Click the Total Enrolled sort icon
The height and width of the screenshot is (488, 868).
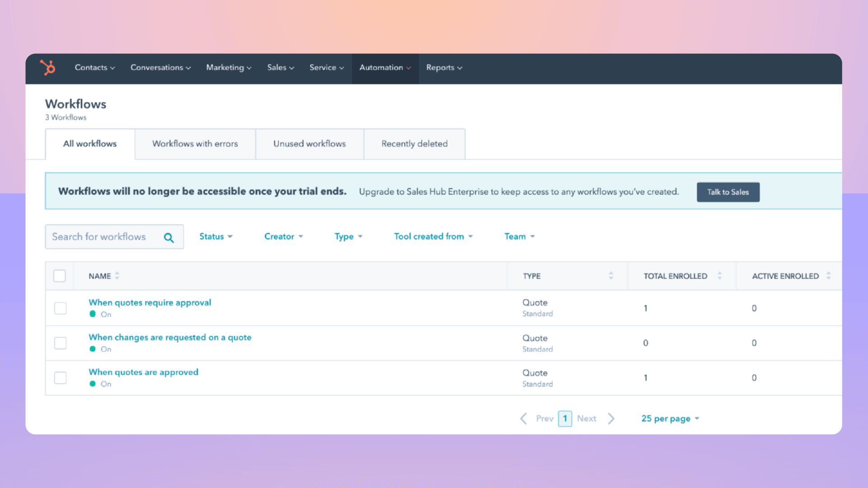point(719,276)
